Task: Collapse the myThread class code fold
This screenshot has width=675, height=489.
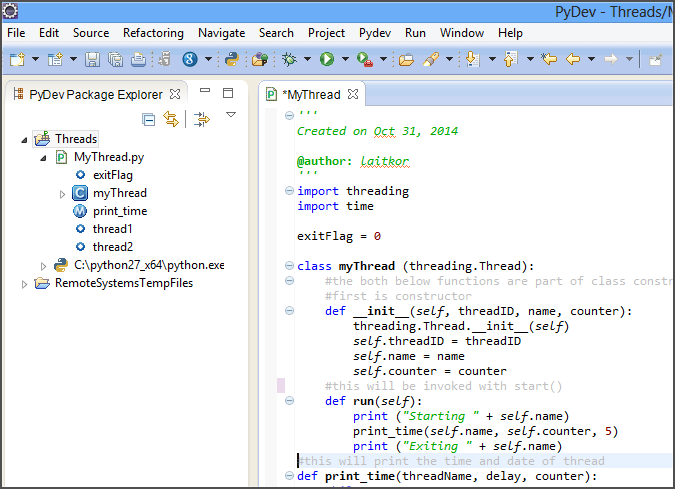Action: pyautogui.click(x=288, y=266)
